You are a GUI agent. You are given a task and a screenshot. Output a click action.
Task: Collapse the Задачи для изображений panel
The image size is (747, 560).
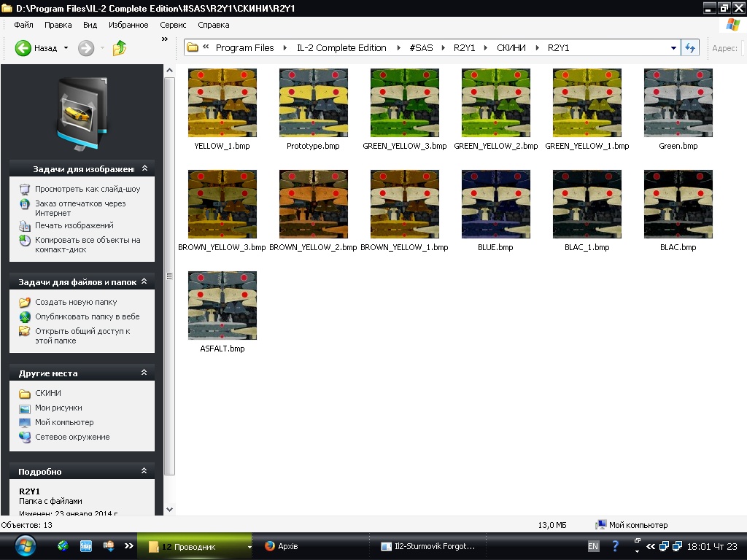tap(144, 168)
